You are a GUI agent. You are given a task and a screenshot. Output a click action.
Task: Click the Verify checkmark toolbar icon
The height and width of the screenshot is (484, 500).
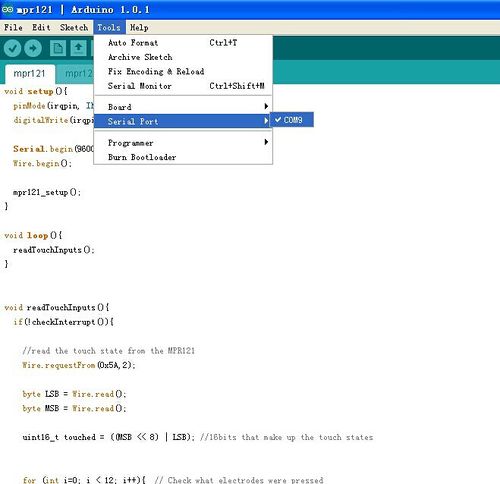point(12,48)
